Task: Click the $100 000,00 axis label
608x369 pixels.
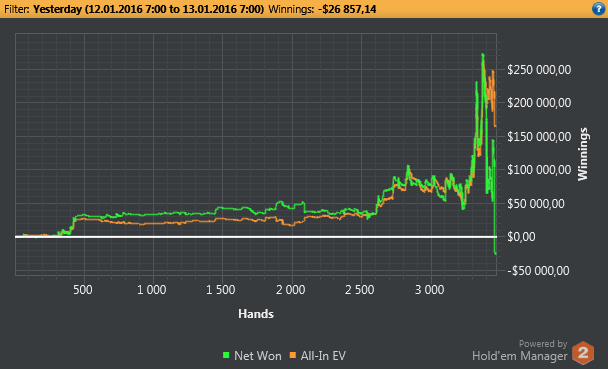Action: pyautogui.click(x=539, y=170)
